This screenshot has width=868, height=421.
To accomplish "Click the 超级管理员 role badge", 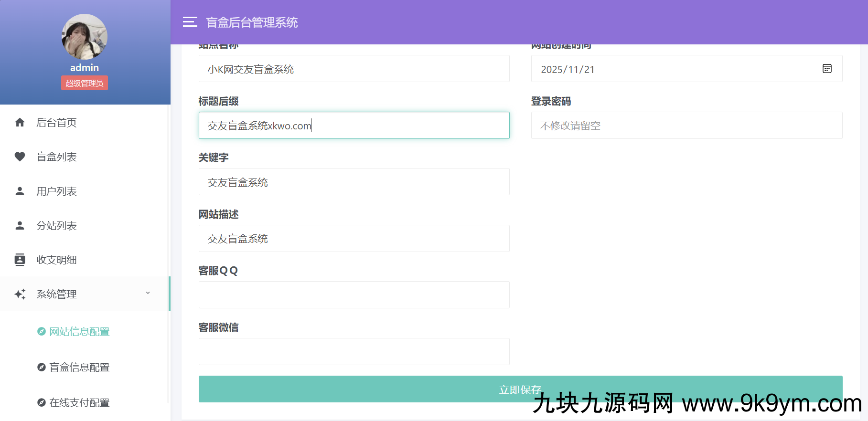I will pyautogui.click(x=85, y=83).
